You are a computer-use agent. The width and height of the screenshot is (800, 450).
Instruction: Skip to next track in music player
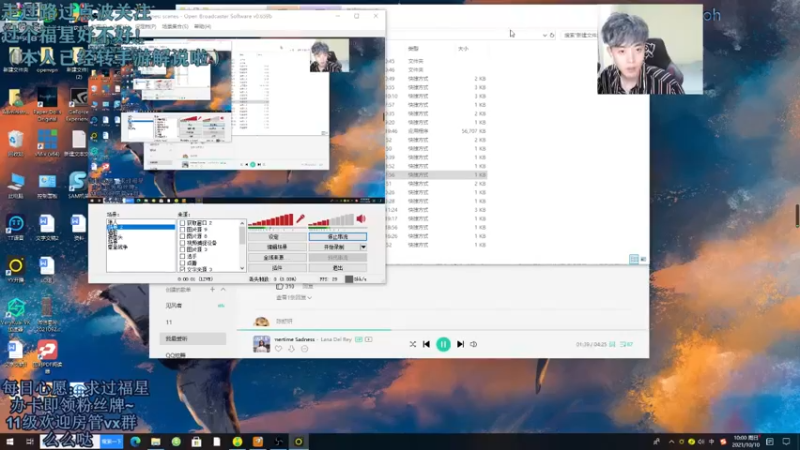click(x=460, y=344)
